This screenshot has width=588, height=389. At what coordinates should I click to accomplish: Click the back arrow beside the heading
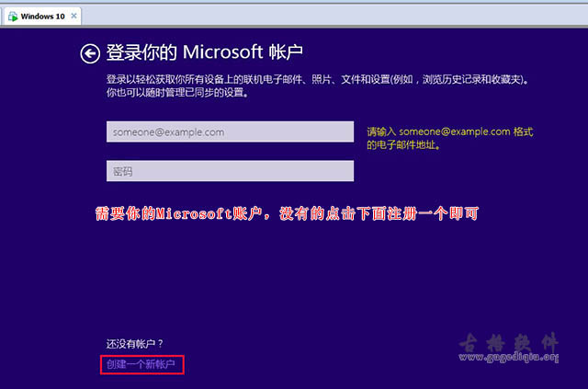coord(89,53)
